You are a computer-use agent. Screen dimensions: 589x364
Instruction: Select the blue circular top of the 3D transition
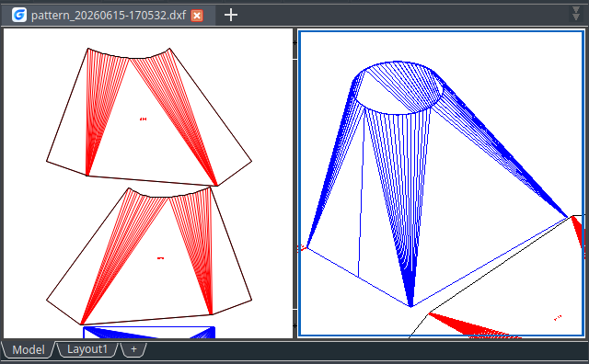[x=398, y=87]
